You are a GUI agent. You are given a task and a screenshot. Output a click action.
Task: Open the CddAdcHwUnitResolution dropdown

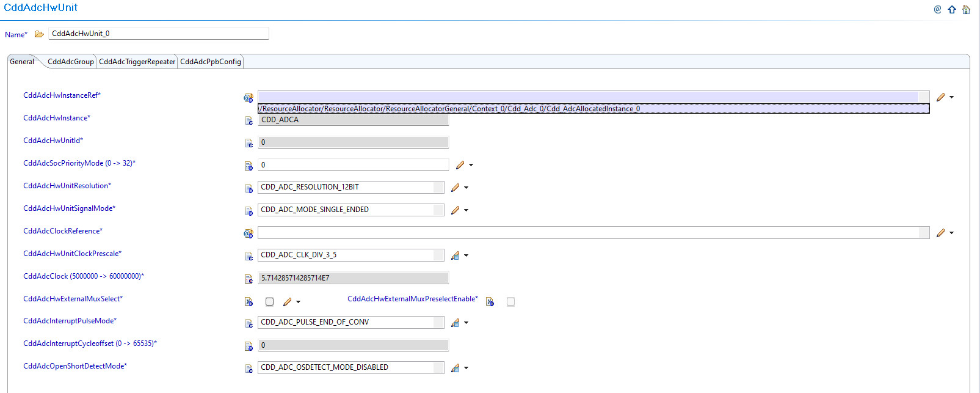click(438, 188)
